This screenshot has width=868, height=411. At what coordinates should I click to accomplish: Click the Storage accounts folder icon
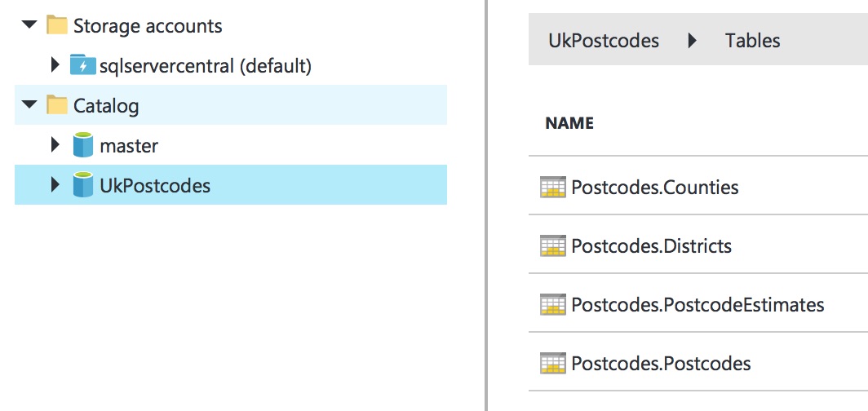(56, 25)
